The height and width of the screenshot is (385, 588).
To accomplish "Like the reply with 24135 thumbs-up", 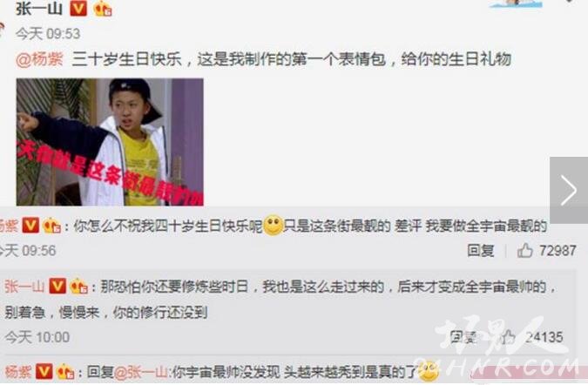I will (508, 337).
